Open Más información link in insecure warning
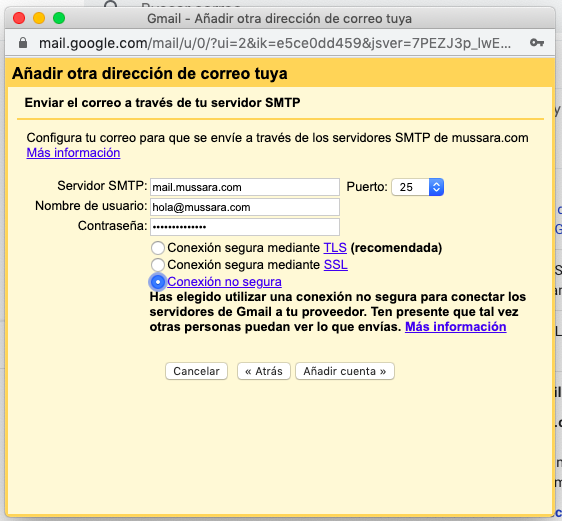 [x=456, y=327]
